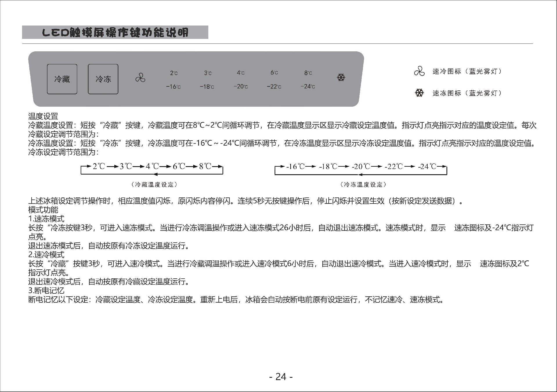Select the -18°C indicator on the panel

[207, 87]
